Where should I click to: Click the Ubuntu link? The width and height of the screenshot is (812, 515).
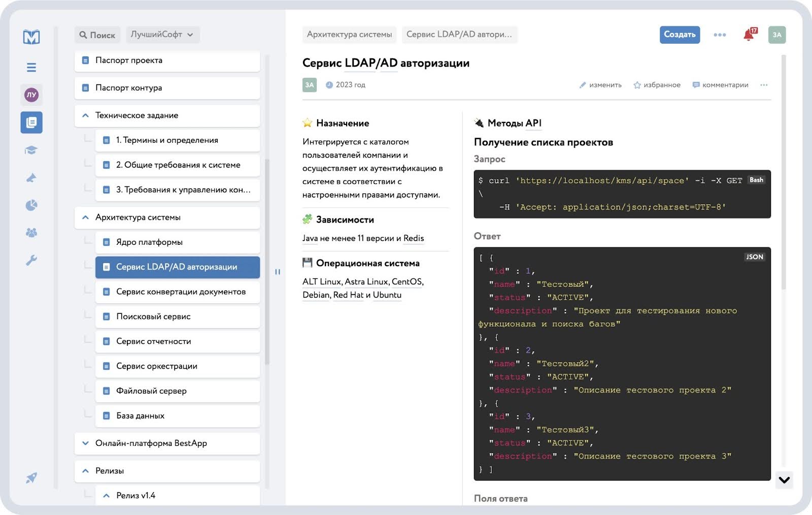[387, 295]
